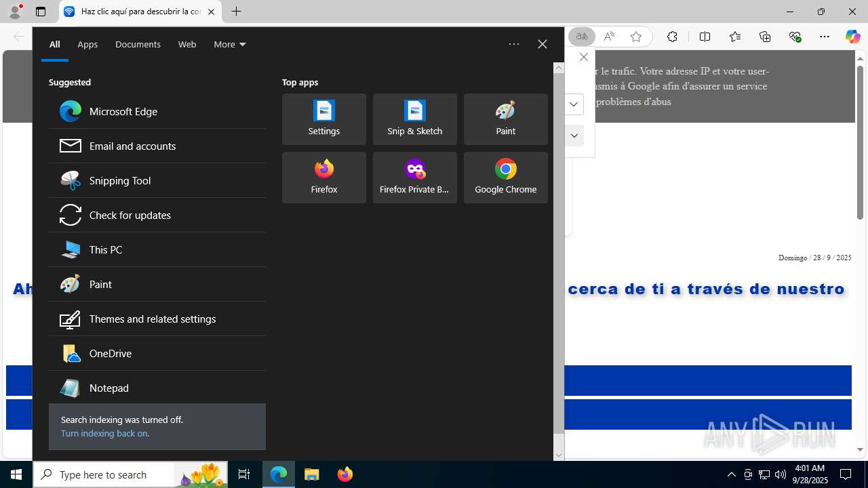This screenshot has width=868, height=488.
Task: Open network status tray icon
Action: pos(764,474)
